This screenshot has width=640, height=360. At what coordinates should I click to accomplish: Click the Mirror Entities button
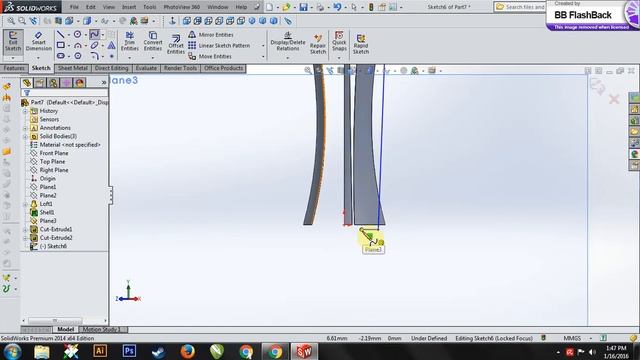[x=211, y=35]
